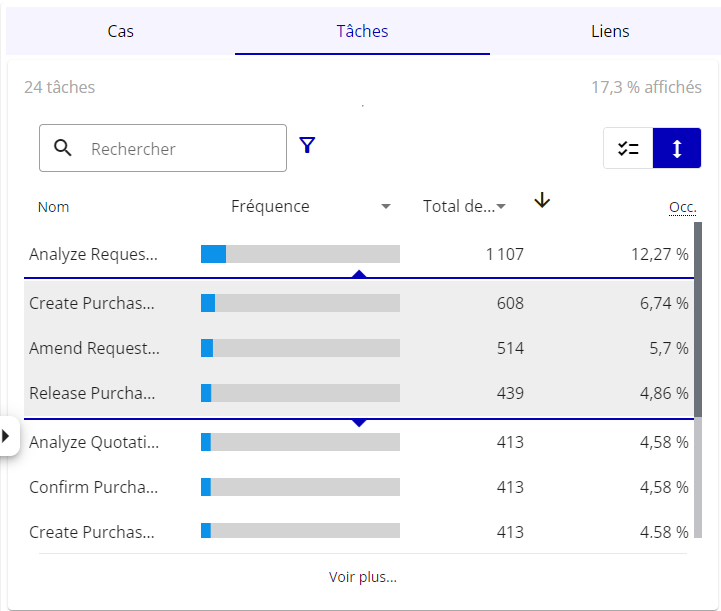Screen dimensions: 721x611
Task: Toggle the checklist selection mode button
Action: click(x=628, y=149)
